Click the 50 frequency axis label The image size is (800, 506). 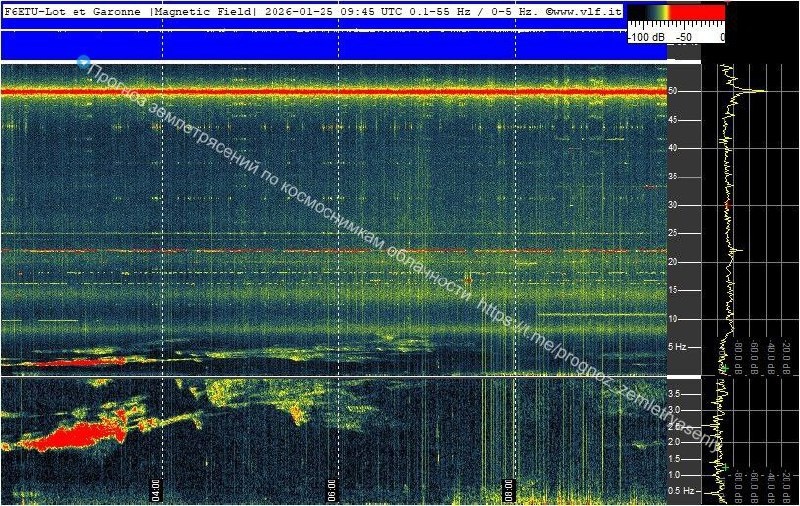tap(672, 91)
